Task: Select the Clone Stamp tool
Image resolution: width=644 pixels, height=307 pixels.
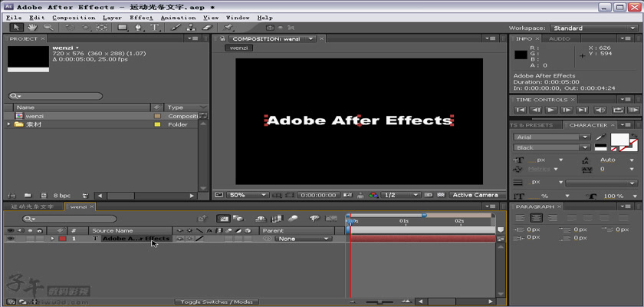Action: coord(191,28)
